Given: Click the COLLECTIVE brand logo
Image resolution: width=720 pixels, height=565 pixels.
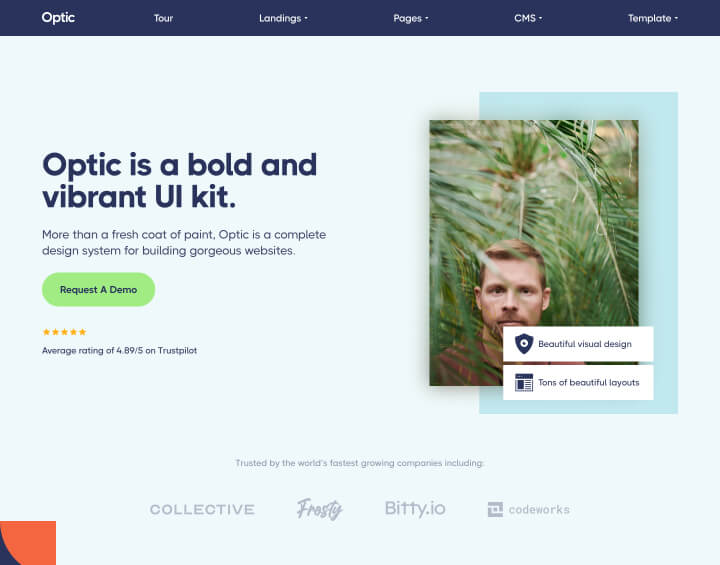Looking at the screenshot, I should (202, 509).
